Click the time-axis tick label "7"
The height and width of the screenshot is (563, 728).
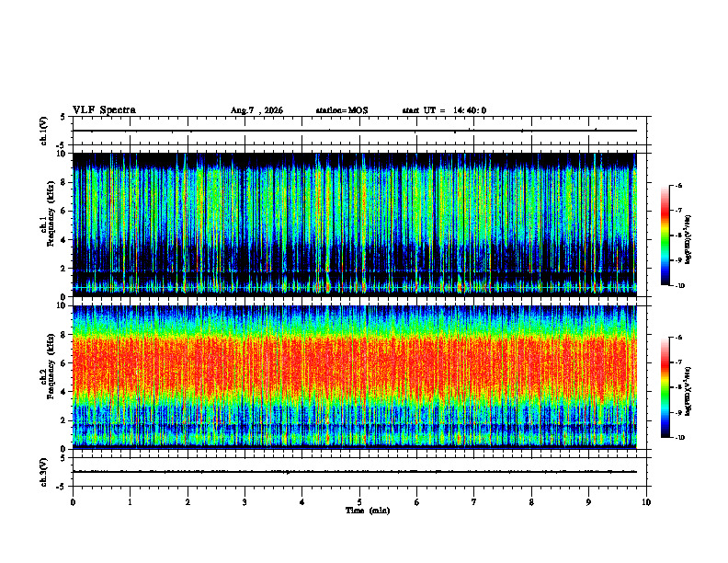474,502
